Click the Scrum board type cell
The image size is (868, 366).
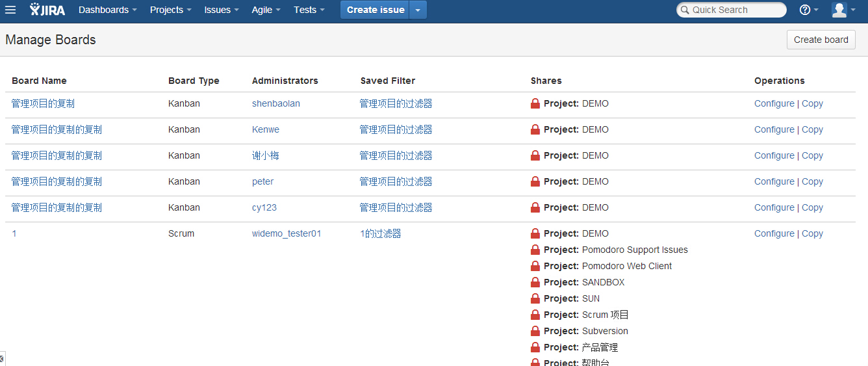[181, 233]
